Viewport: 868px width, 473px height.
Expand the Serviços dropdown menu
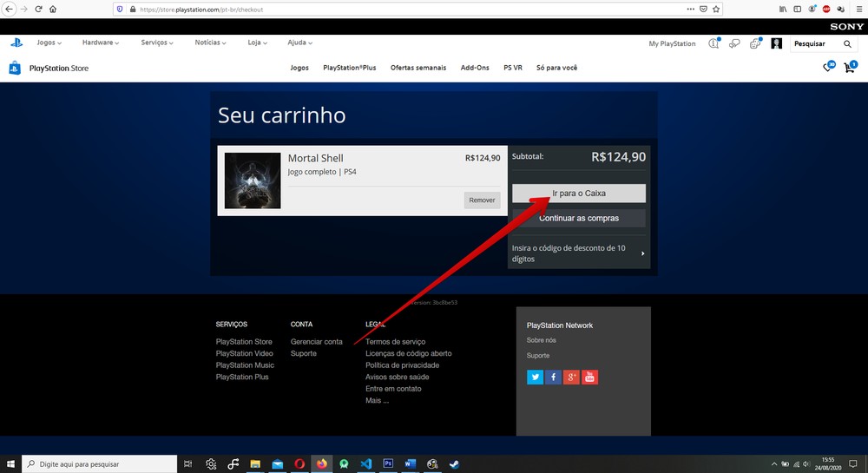(157, 43)
